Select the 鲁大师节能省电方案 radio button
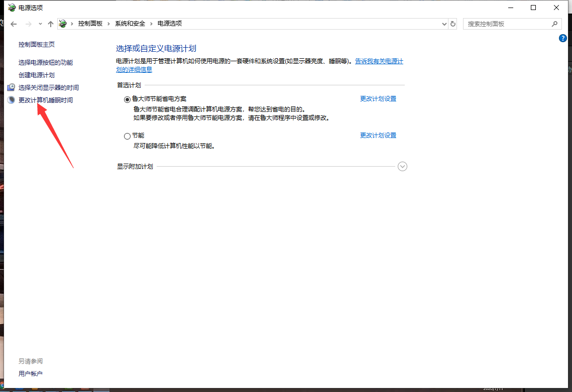Viewport: 572px width, 392px height. pos(127,99)
